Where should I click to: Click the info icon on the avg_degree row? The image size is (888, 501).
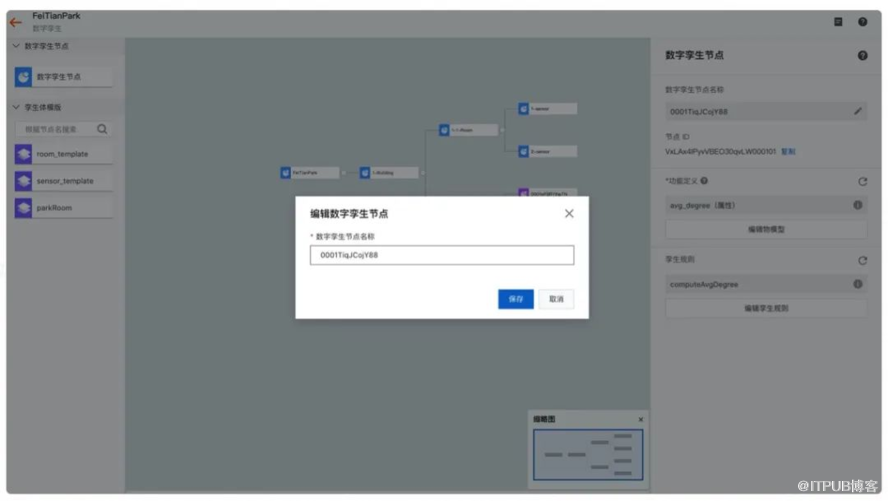[857, 205]
